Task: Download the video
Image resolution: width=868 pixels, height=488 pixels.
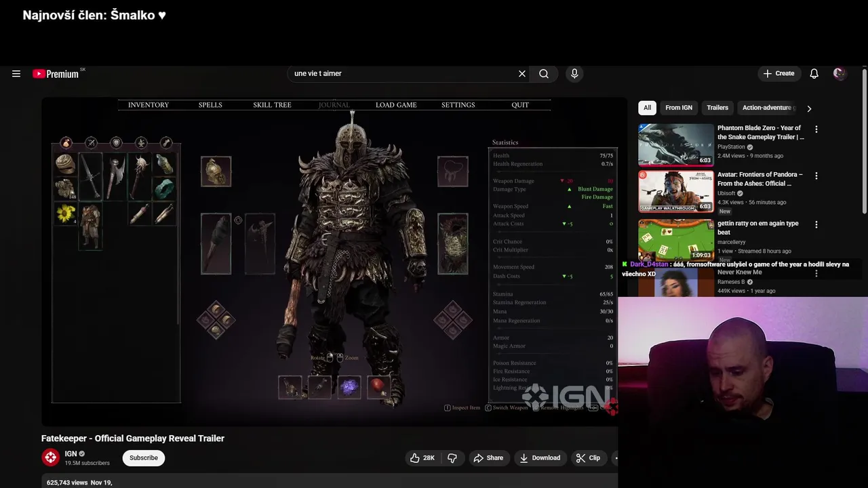Action: coord(540,458)
